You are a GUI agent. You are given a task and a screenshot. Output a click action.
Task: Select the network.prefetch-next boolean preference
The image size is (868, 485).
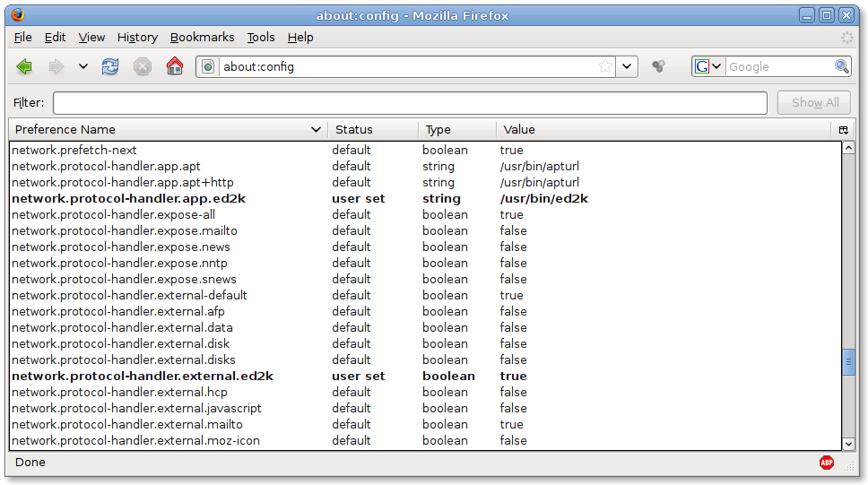pyautogui.click(x=74, y=151)
